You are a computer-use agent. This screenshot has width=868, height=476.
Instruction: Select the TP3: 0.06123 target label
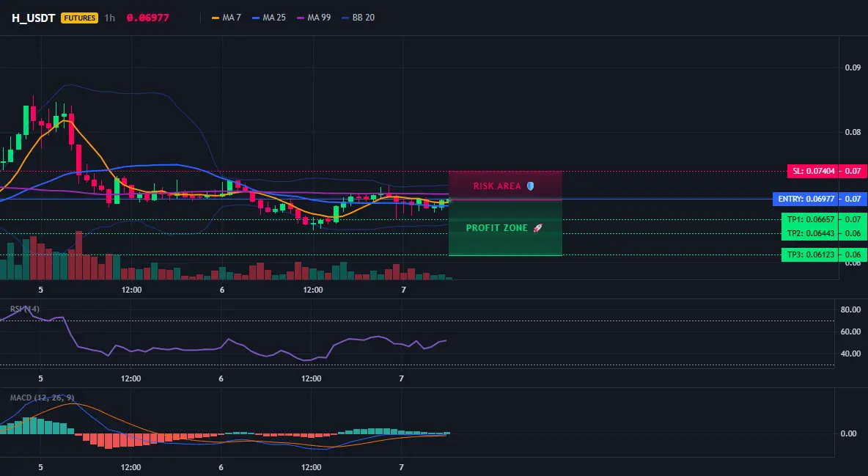click(810, 255)
